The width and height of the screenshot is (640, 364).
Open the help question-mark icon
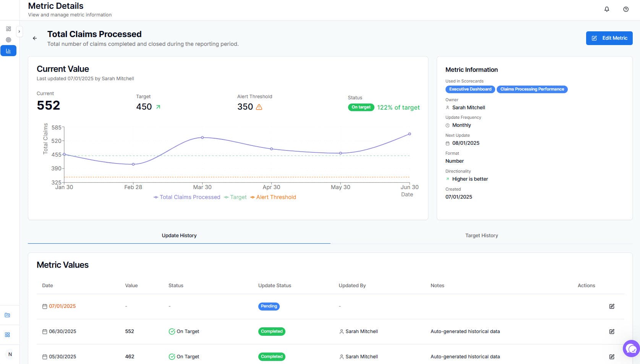(x=625, y=9)
